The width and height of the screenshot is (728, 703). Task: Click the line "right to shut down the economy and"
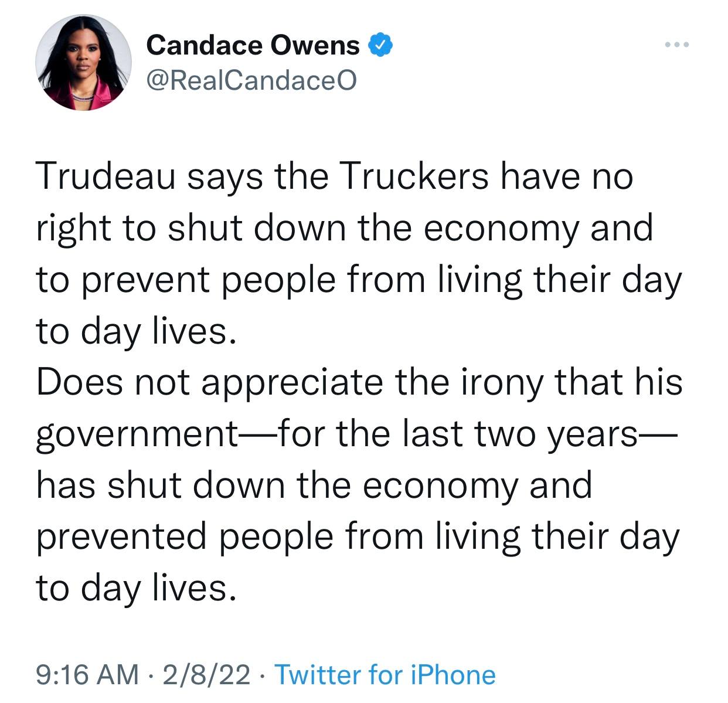344,227
